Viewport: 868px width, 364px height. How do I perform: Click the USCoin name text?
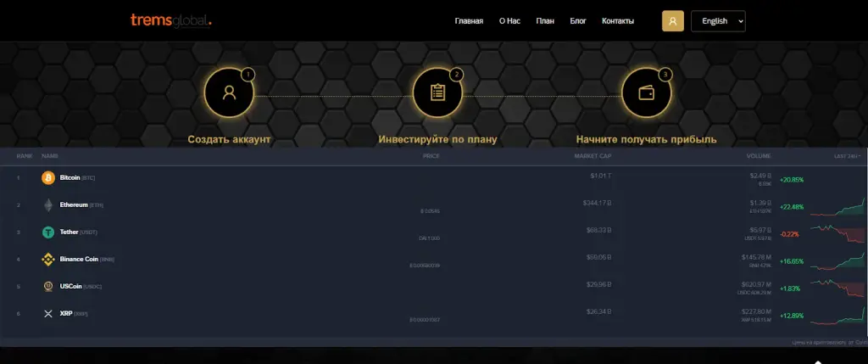click(71, 287)
